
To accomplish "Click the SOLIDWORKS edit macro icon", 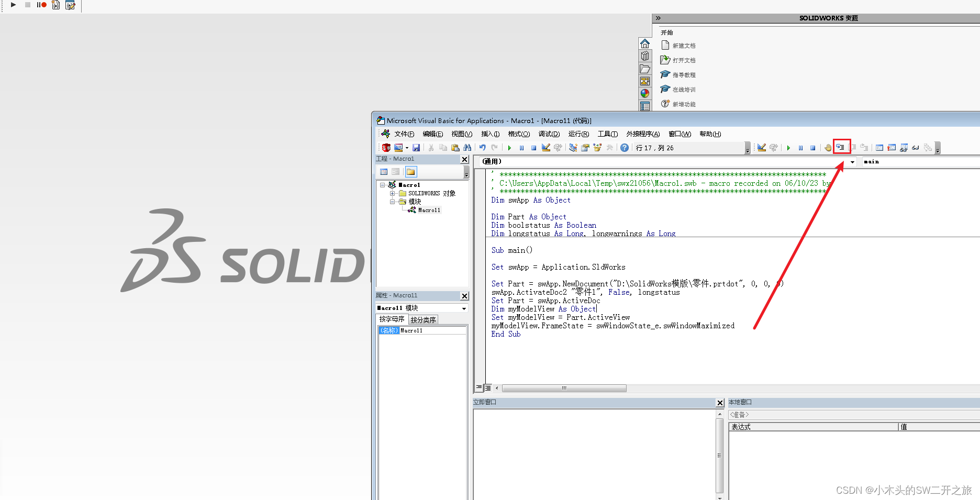I will tap(71, 5).
